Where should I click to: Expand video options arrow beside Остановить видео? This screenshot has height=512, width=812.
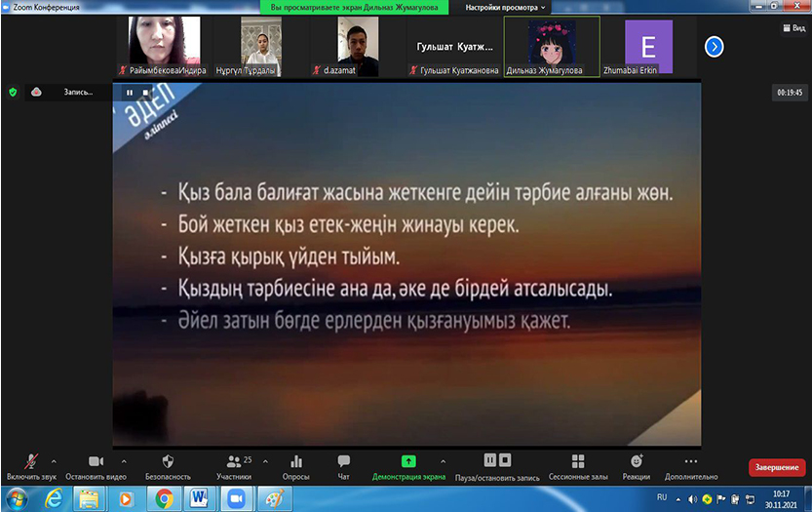[x=124, y=461]
